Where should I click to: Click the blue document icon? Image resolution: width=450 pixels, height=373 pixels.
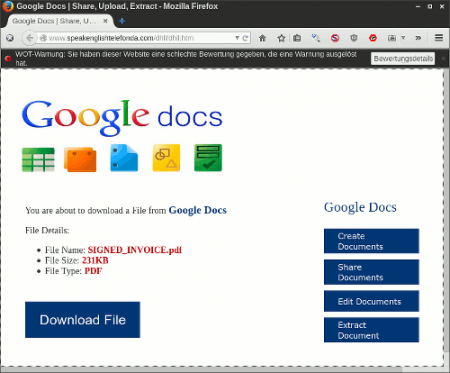pos(124,158)
